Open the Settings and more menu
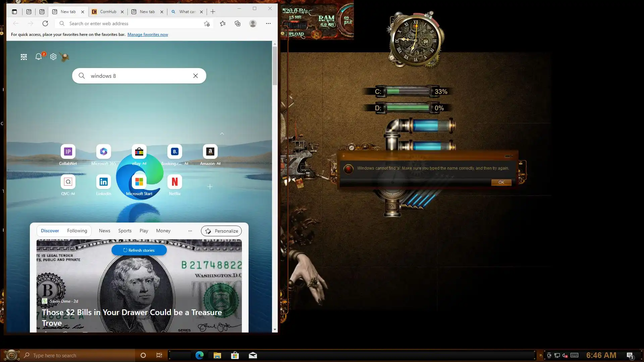Image resolution: width=644 pixels, height=362 pixels. [x=268, y=23]
